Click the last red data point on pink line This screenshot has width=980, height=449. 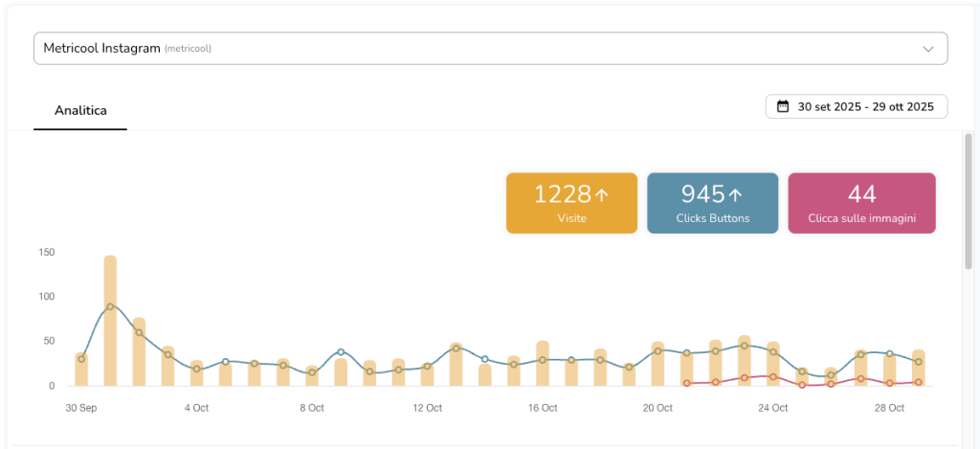pos(918,382)
